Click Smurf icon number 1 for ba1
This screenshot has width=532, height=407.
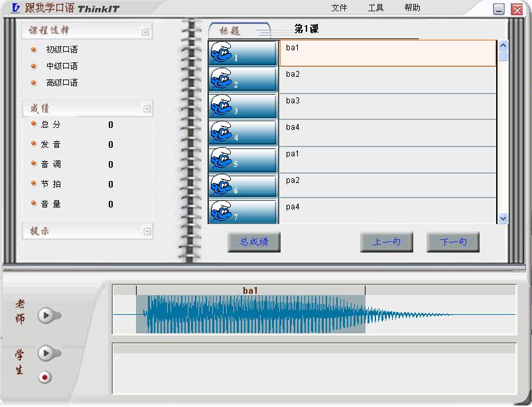coord(243,53)
